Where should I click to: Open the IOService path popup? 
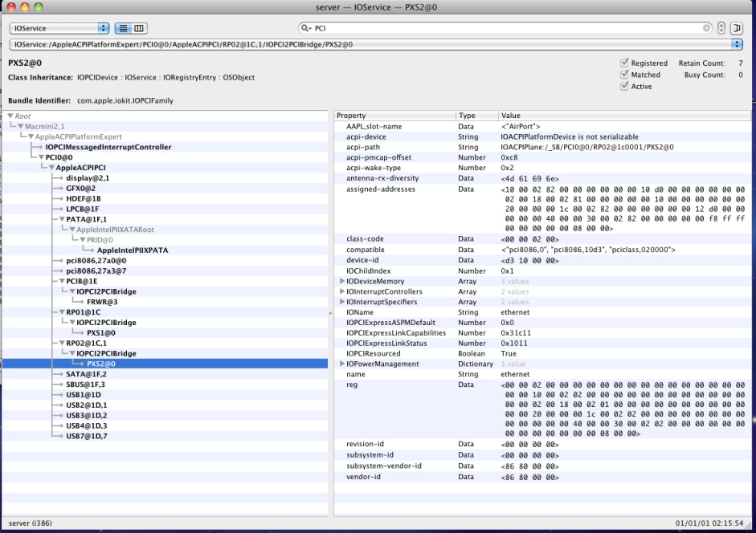[x=375, y=44]
